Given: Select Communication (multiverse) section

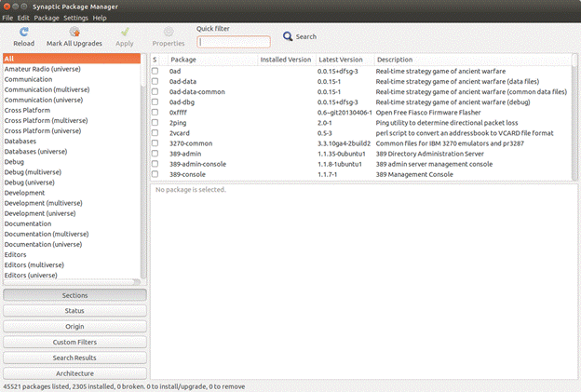Looking at the screenshot, I should click(x=72, y=89).
